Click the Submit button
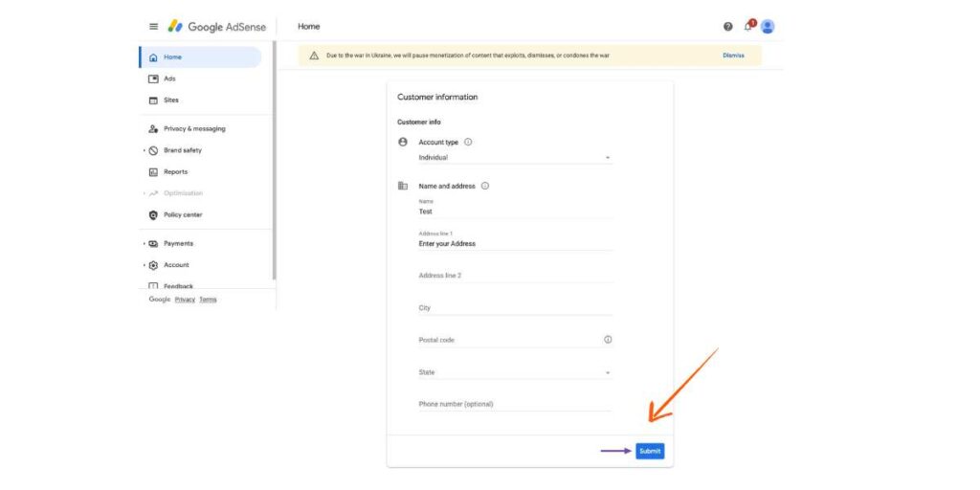980x490 pixels. [x=650, y=452]
